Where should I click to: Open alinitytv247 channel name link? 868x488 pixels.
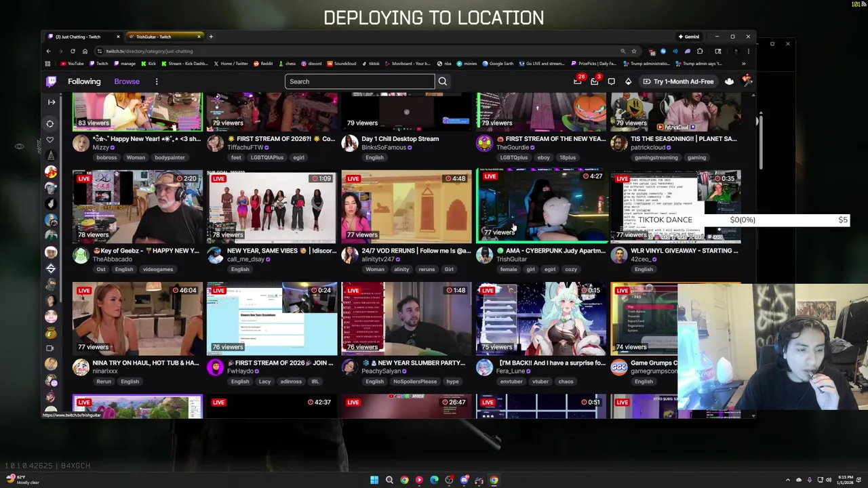(x=378, y=260)
